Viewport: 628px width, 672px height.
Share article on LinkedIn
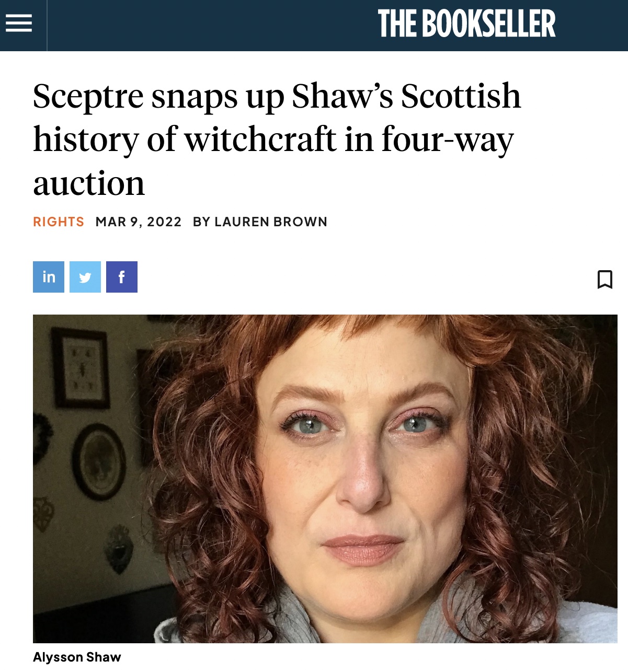pos(49,277)
